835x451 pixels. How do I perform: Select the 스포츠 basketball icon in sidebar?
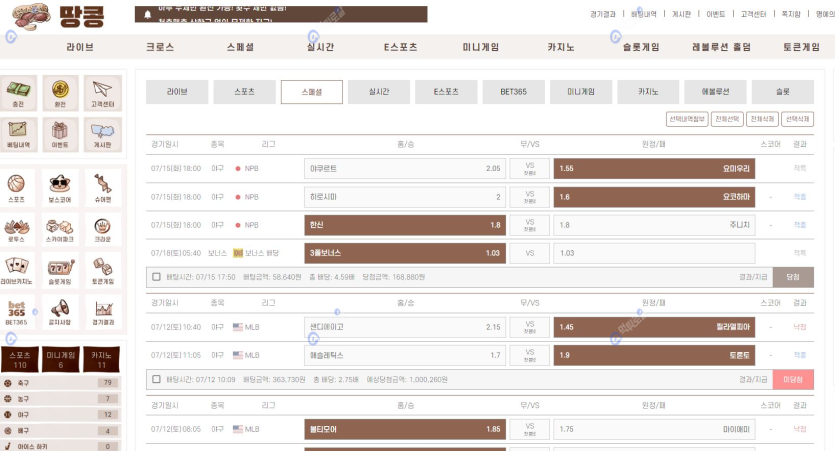click(x=17, y=186)
